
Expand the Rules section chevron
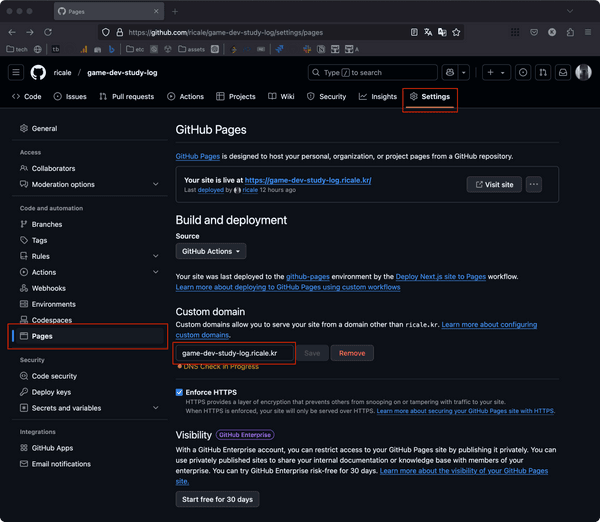coord(156,256)
